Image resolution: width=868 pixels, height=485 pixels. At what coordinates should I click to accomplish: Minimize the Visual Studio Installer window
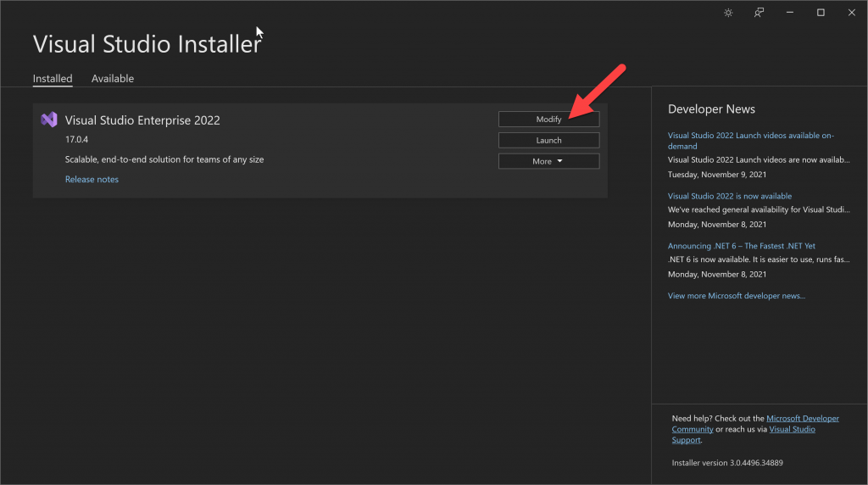click(x=790, y=13)
